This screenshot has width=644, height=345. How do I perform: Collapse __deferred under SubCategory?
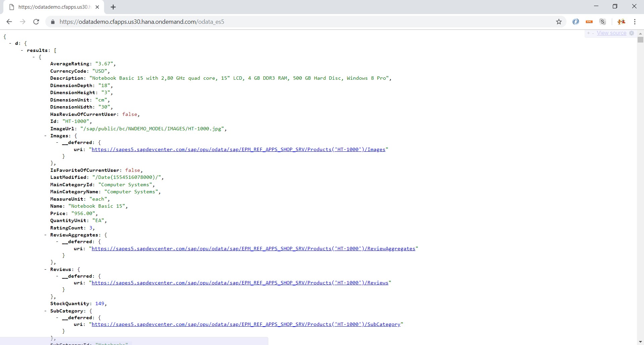tap(57, 318)
